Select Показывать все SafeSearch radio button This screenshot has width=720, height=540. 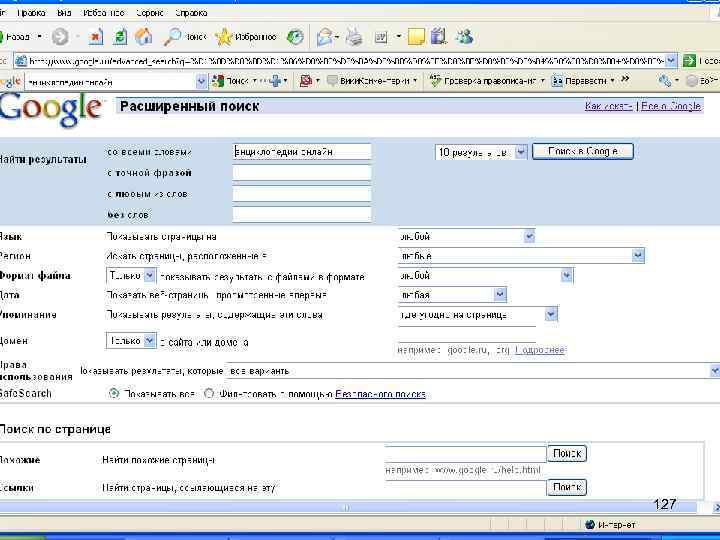pos(113,394)
